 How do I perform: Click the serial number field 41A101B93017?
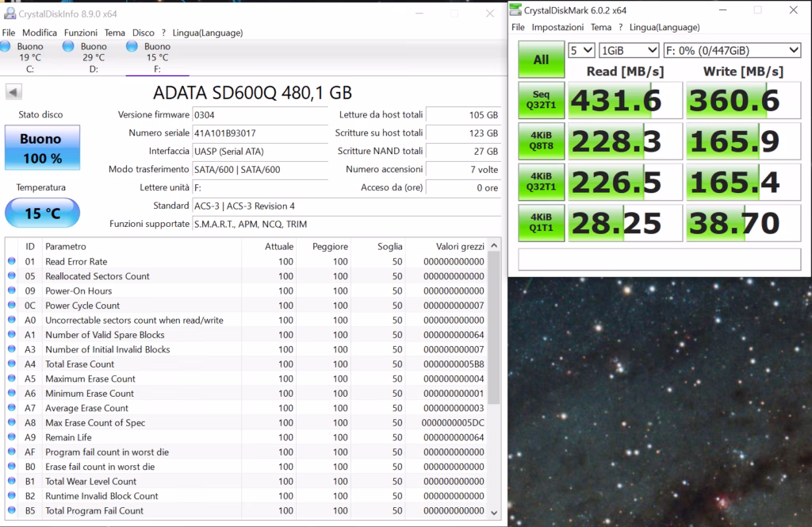pos(260,133)
